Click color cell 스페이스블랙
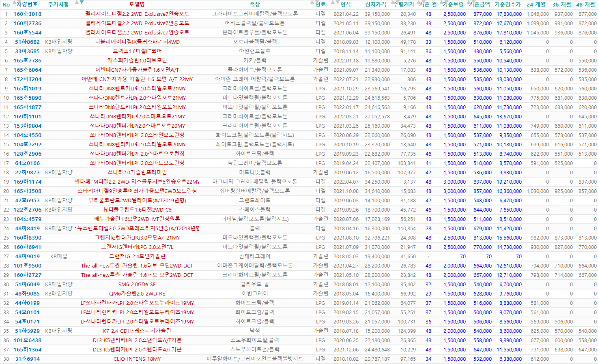598x364 pixels. (x=255, y=210)
